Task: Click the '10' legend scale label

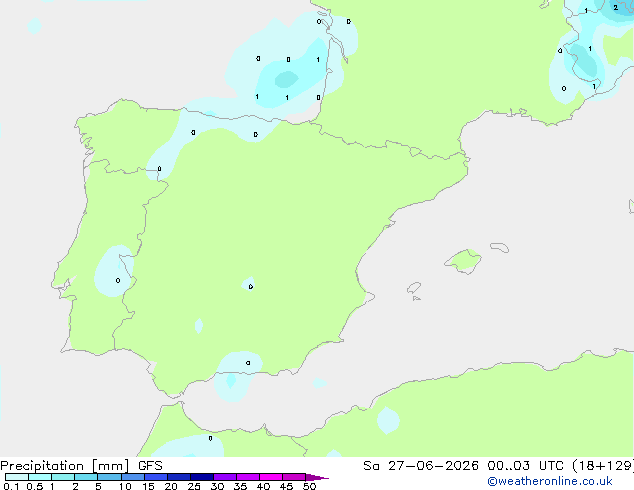Action: point(125,486)
